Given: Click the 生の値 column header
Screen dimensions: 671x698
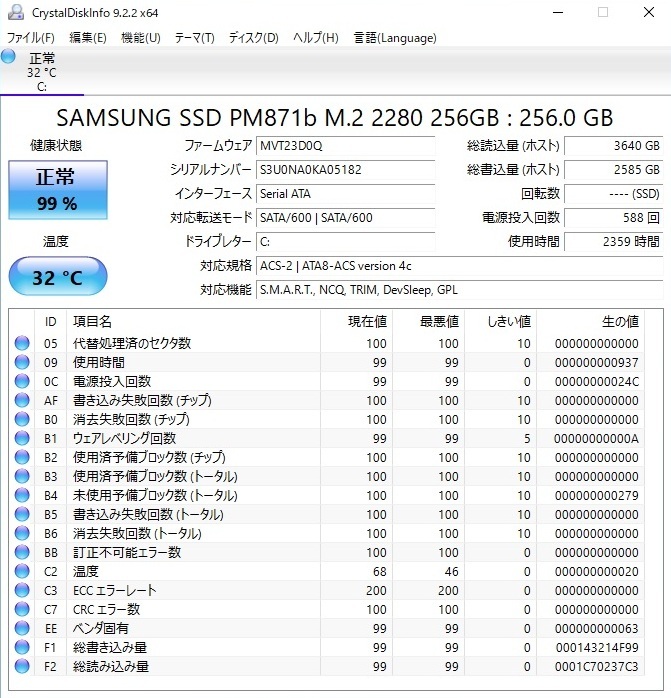Looking at the screenshot, I should (x=590, y=321).
